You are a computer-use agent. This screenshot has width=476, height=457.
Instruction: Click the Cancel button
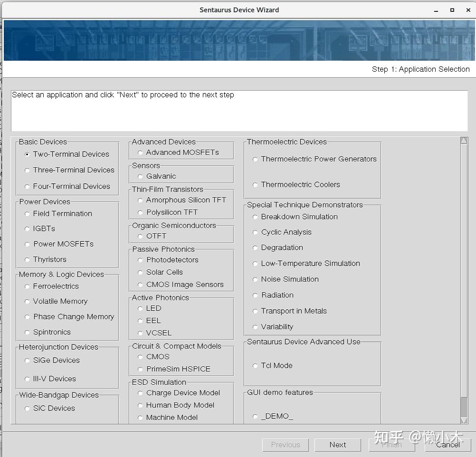click(x=448, y=445)
